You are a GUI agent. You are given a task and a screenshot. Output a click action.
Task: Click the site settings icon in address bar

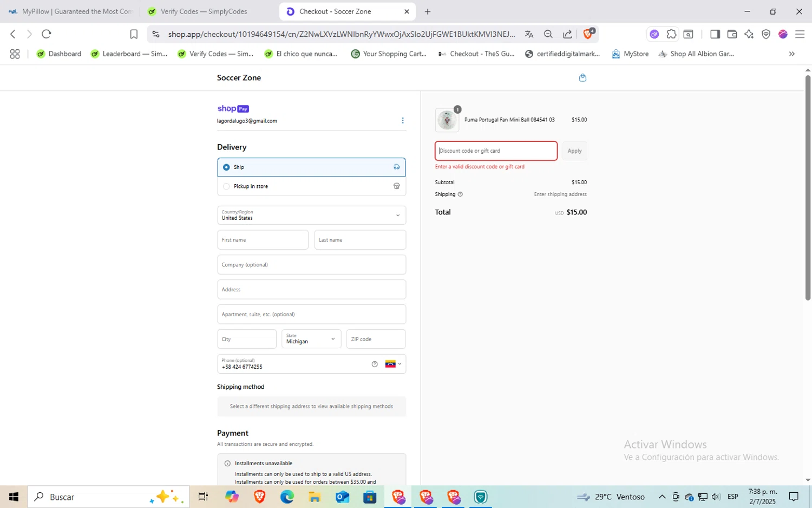click(156, 34)
